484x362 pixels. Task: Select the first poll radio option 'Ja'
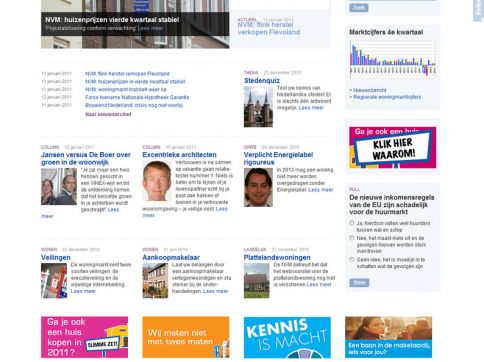(352, 223)
